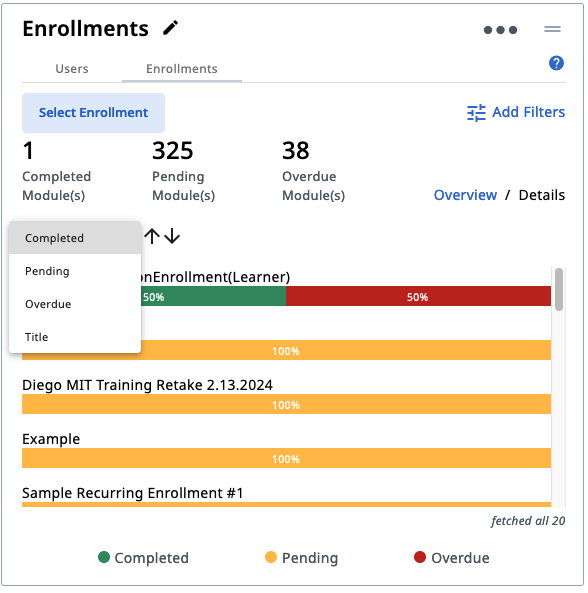Open the three-dot more options menu
Screen dimensions: 588x593
pyautogui.click(x=500, y=30)
